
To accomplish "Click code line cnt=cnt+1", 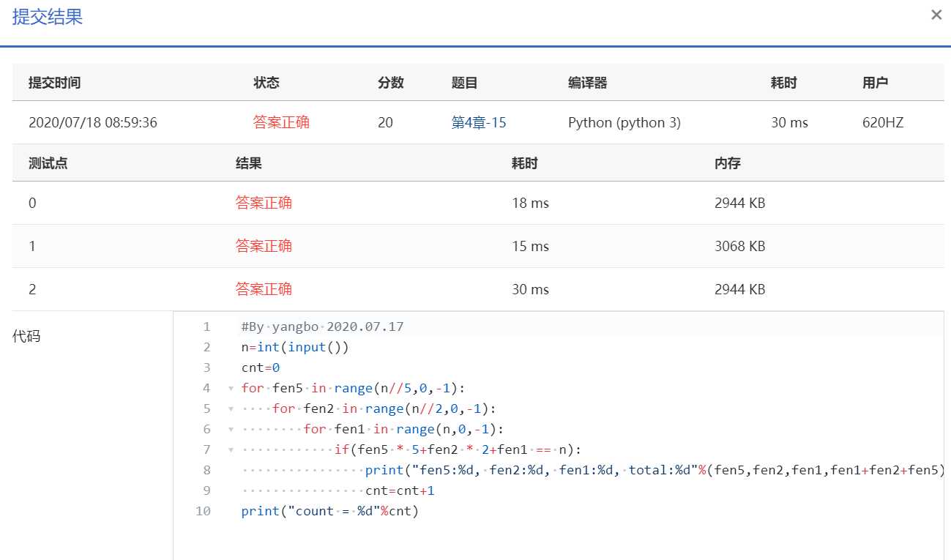I will [400, 490].
